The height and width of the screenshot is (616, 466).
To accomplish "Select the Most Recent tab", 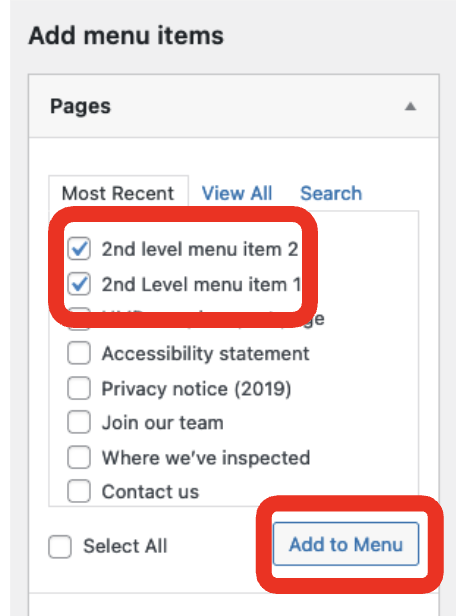I will (x=118, y=193).
